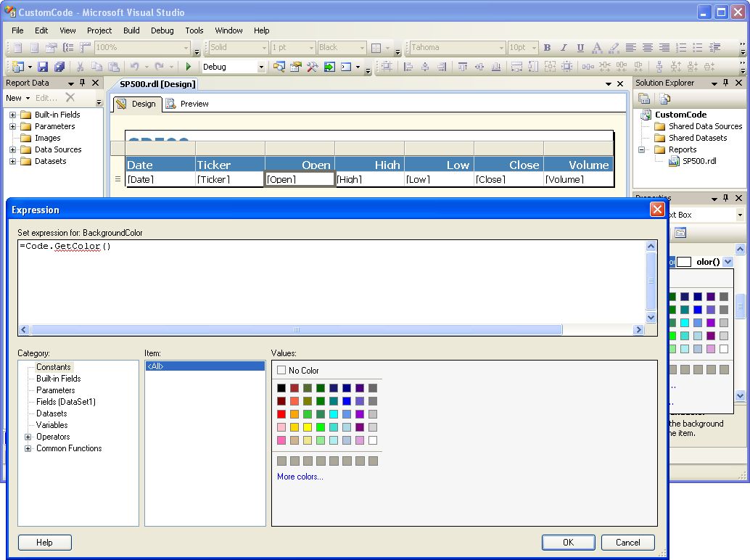Open the File menu
750x560 pixels.
17,30
